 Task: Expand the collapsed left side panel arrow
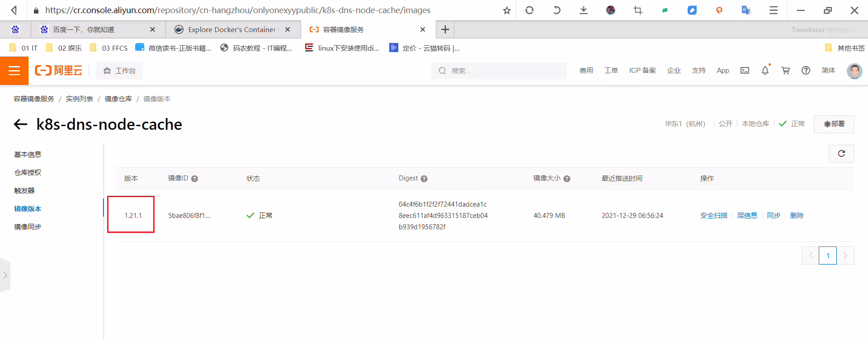5,275
